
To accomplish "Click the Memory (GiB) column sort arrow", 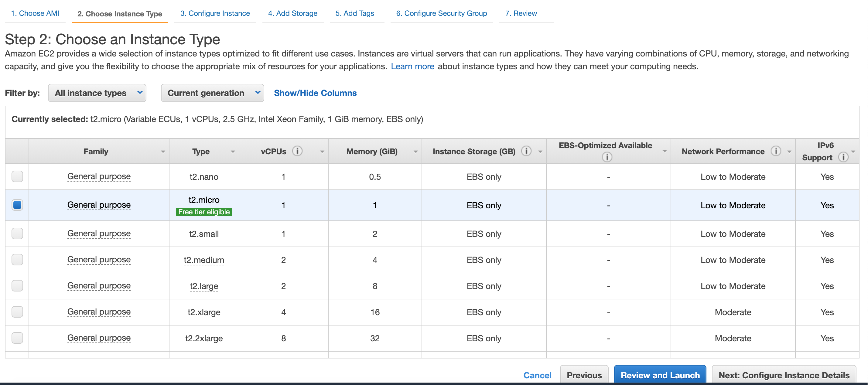I will [416, 152].
